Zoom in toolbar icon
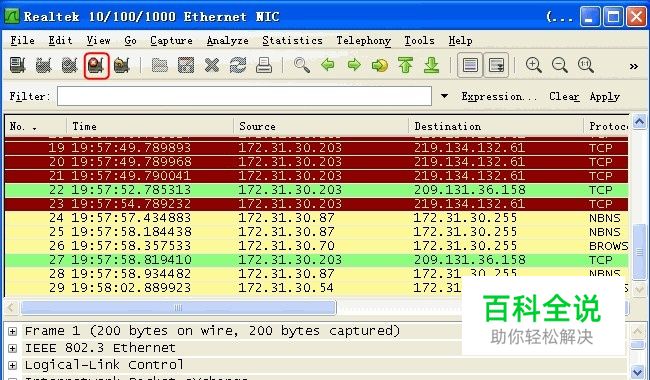 pyautogui.click(x=534, y=65)
